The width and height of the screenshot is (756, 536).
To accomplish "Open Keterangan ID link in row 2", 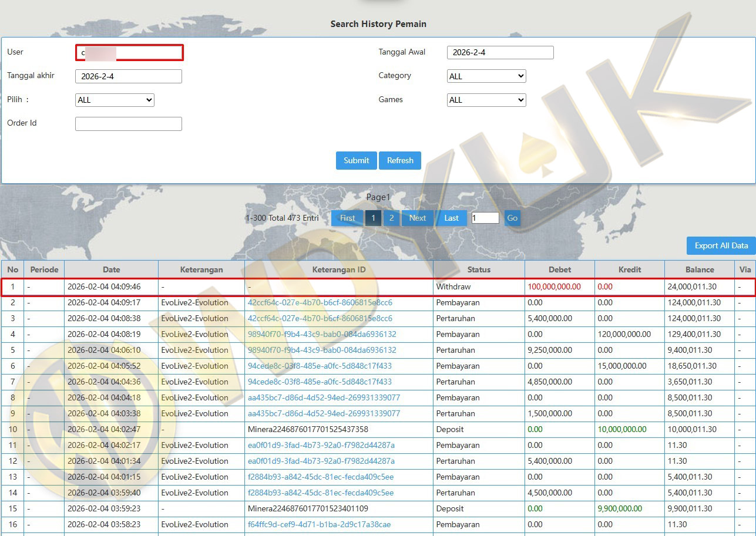I will click(x=320, y=302).
